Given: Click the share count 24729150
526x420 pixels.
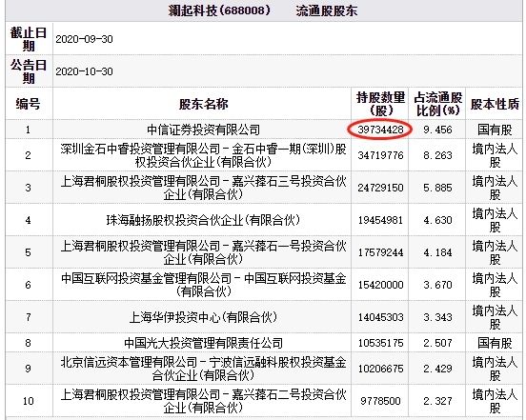Looking at the screenshot, I should 380,188.
